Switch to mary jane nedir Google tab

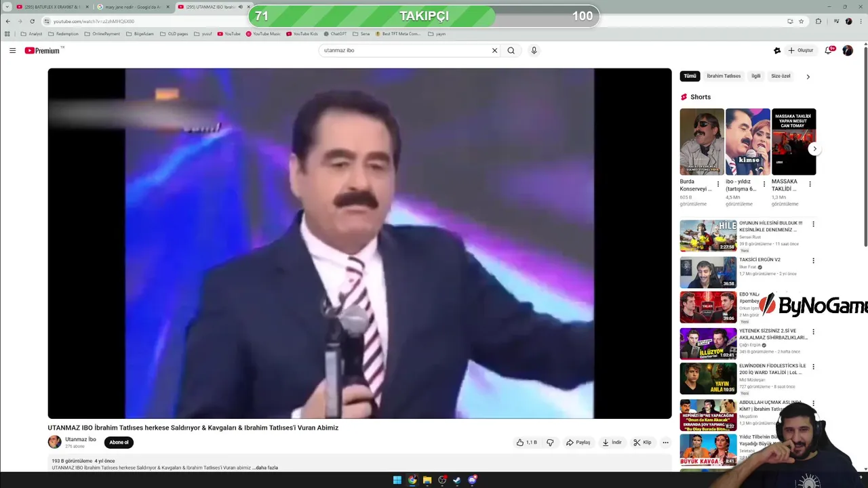[133, 7]
